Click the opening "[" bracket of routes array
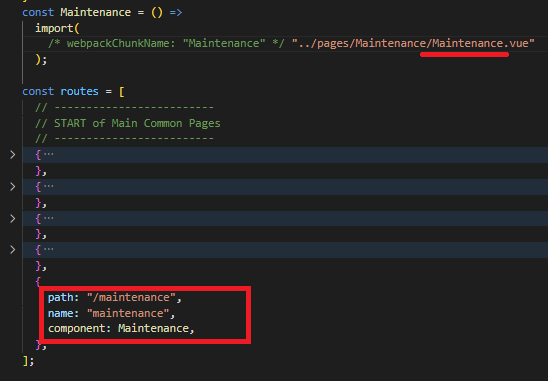This screenshot has height=381, width=548. [122, 92]
